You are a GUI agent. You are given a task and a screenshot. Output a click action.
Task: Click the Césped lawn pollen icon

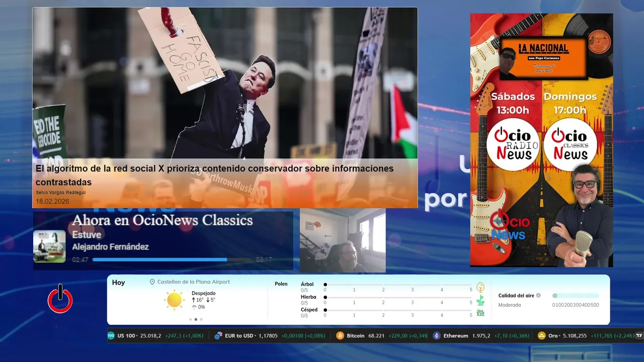click(x=480, y=313)
